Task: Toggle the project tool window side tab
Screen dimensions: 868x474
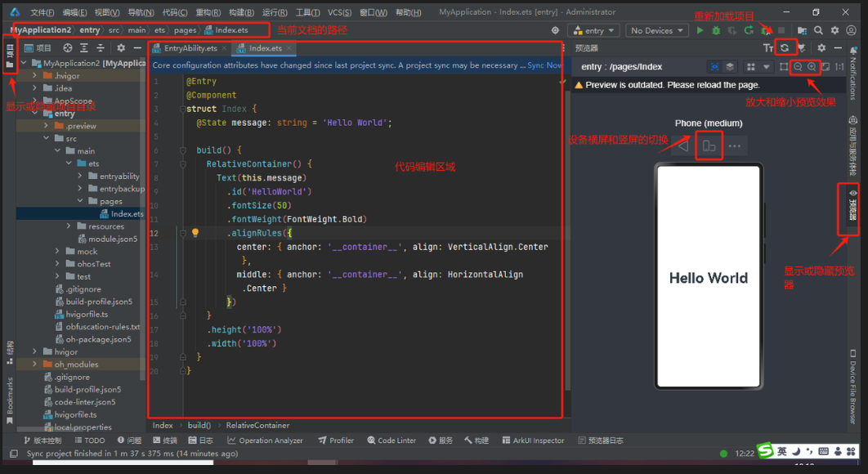Action: pos(10,56)
